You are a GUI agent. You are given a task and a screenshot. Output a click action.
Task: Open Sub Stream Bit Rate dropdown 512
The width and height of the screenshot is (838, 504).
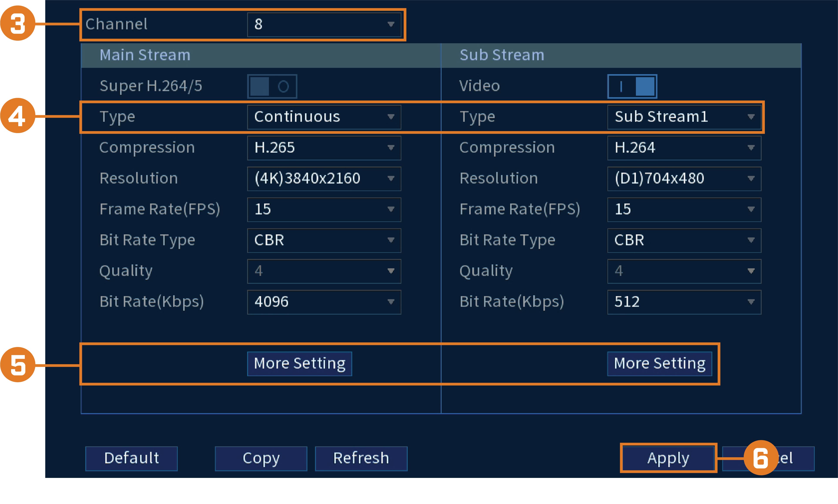coord(684,302)
